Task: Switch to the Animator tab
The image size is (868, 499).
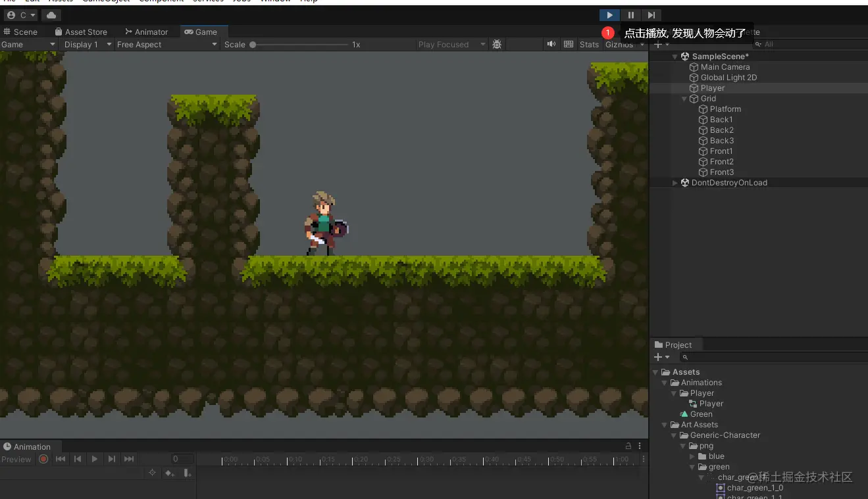Action: (147, 32)
